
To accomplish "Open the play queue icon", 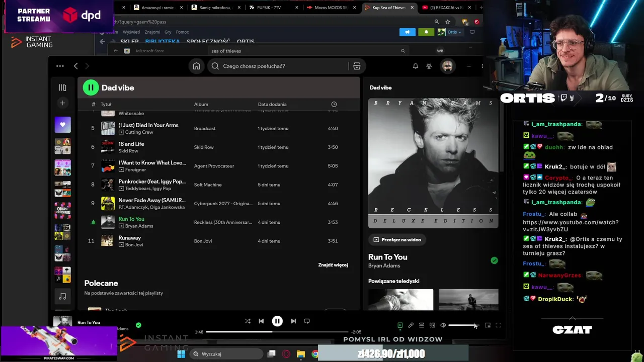I will point(422,325).
